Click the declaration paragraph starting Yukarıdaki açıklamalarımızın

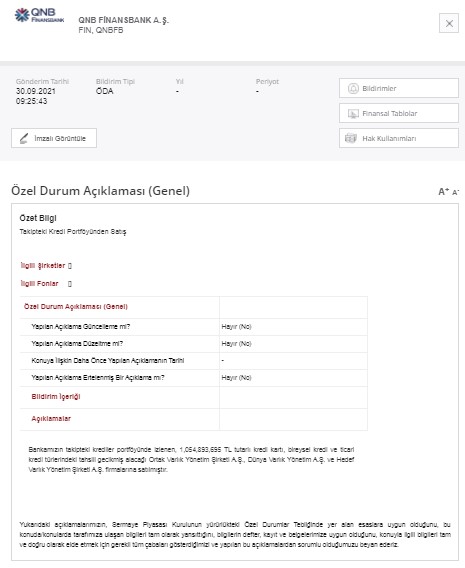(235, 535)
